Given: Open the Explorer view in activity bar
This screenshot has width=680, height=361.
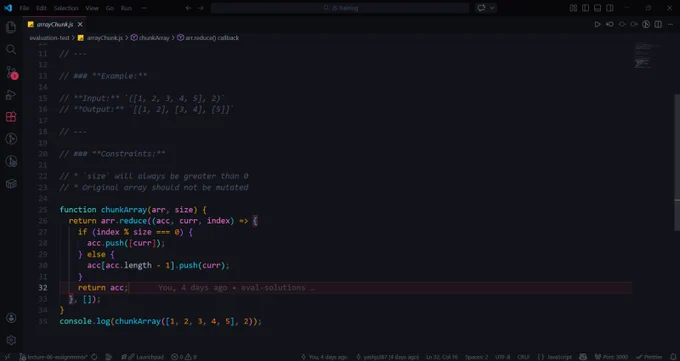Looking at the screenshot, I should 11,27.
